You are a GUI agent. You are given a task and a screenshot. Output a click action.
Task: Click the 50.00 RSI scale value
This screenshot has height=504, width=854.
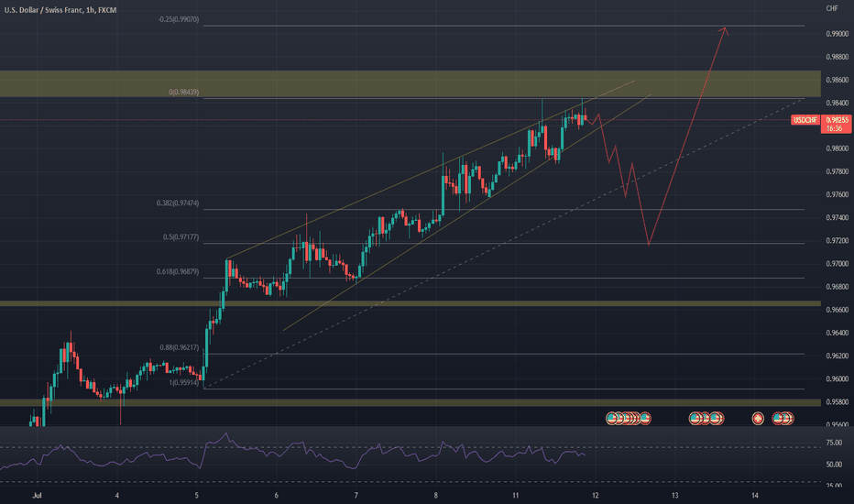[x=834, y=465]
